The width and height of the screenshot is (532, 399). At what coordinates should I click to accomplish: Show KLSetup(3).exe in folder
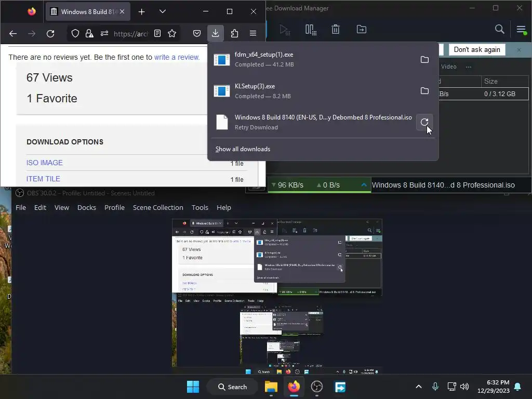(x=424, y=90)
